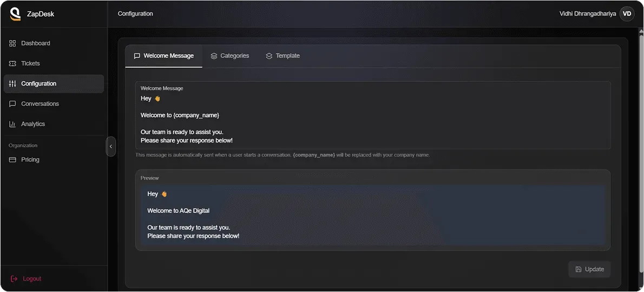The width and height of the screenshot is (644, 292).
Task: Open Analytics in the sidebar
Action: pos(54,124)
